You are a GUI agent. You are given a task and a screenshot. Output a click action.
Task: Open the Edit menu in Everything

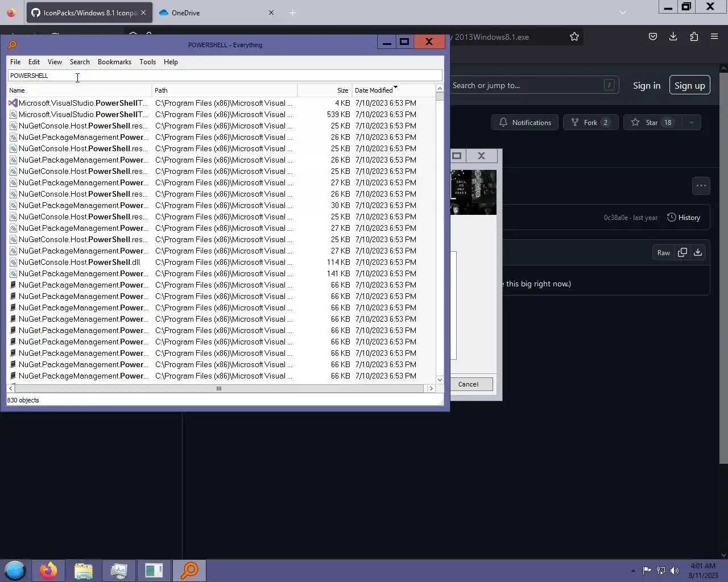[34, 62]
